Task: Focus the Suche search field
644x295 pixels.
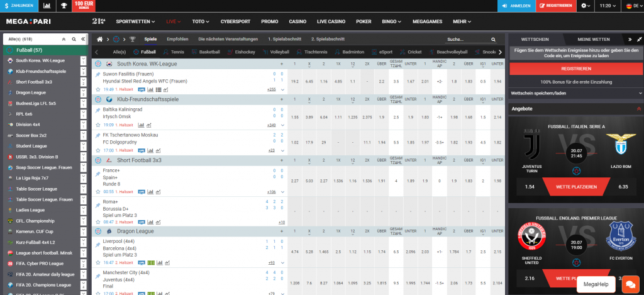Action: [468, 40]
